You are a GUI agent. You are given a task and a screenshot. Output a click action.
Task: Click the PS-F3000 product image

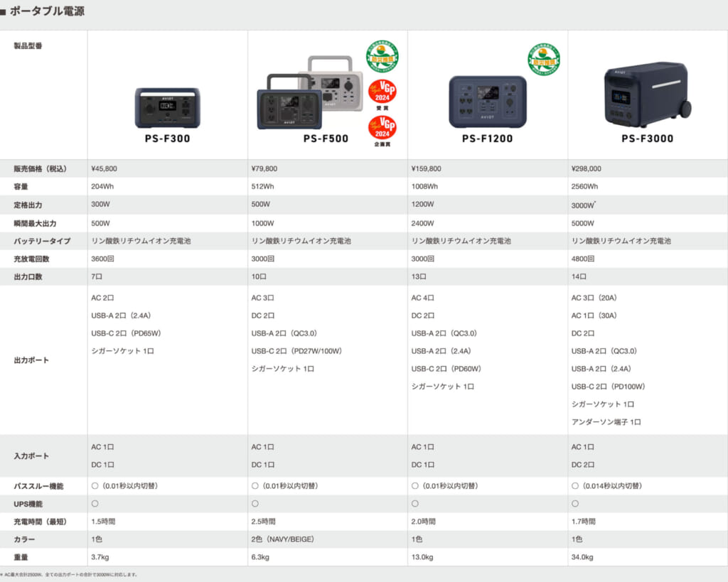(648, 95)
